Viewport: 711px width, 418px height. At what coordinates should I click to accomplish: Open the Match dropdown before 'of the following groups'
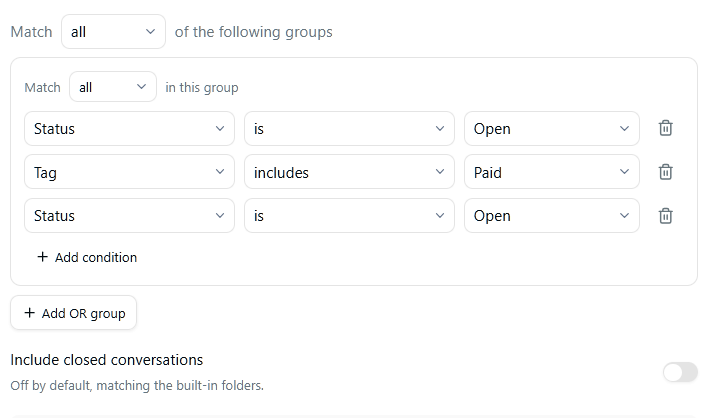tap(113, 32)
